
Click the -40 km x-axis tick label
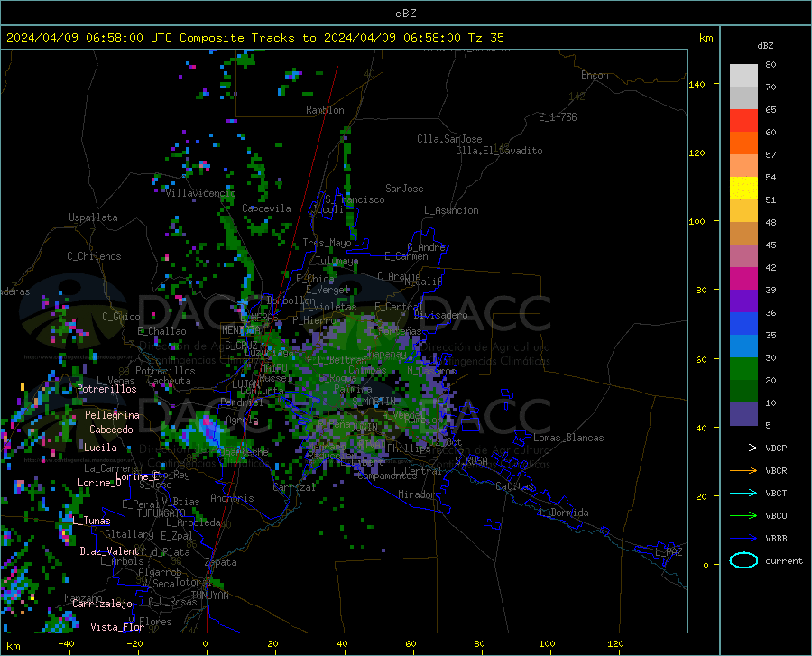pyautogui.click(x=66, y=643)
